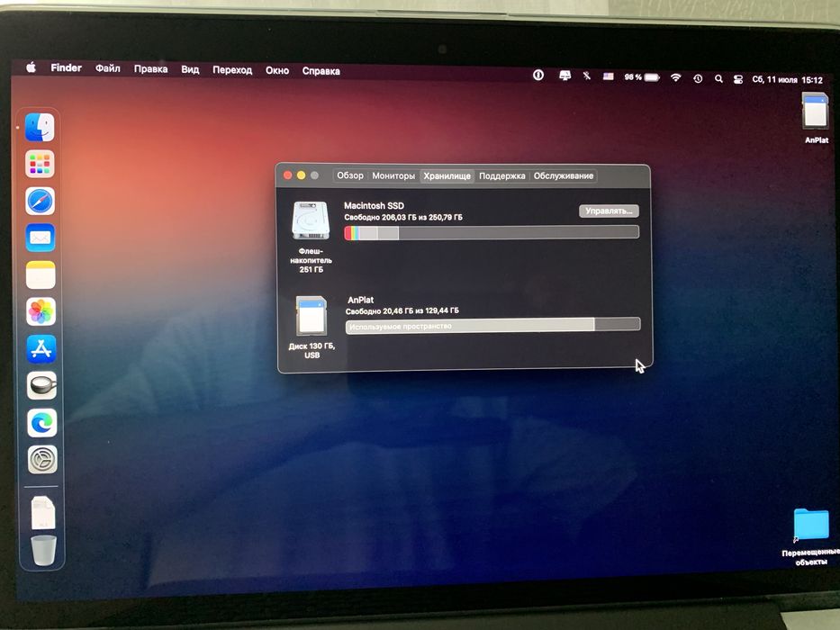Click the Управлять... button
This screenshot has width=840, height=630.
pyautogui.click(x=609, y=211)
